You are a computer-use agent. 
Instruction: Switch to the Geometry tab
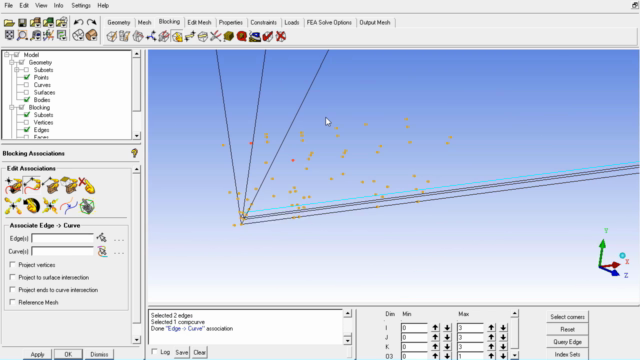[x=119, y=22]
